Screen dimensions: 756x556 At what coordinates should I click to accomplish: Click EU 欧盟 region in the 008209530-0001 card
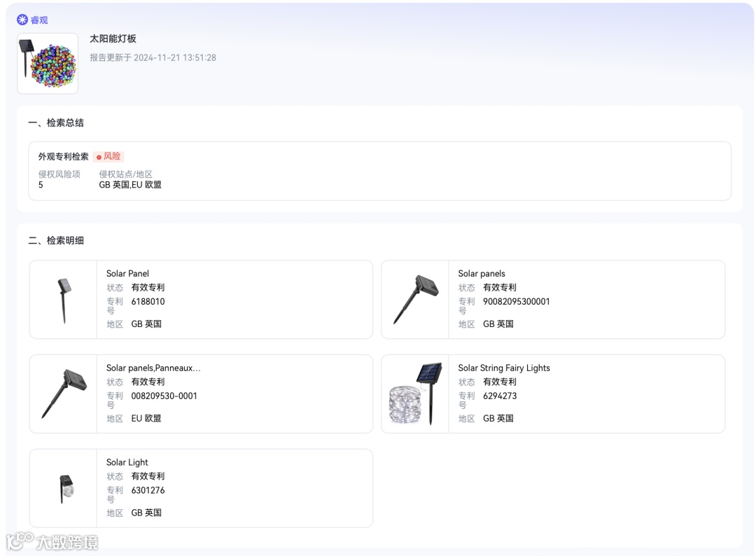point(146,418)
